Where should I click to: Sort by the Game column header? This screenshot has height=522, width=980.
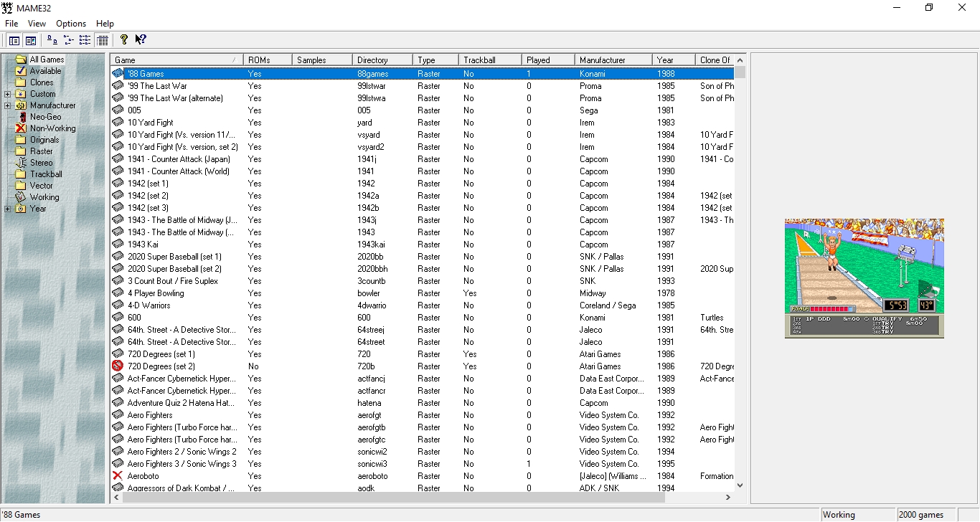[x=176, y=60]
